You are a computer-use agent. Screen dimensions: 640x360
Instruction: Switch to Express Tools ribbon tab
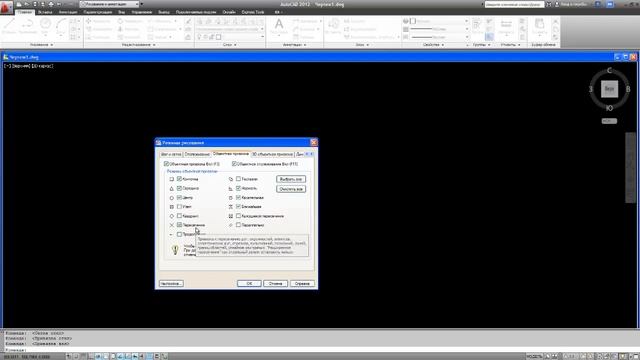pos(253,12)
